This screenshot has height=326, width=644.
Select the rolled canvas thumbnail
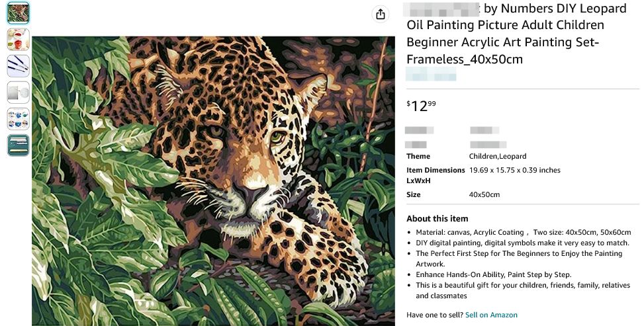click(18, 93)
